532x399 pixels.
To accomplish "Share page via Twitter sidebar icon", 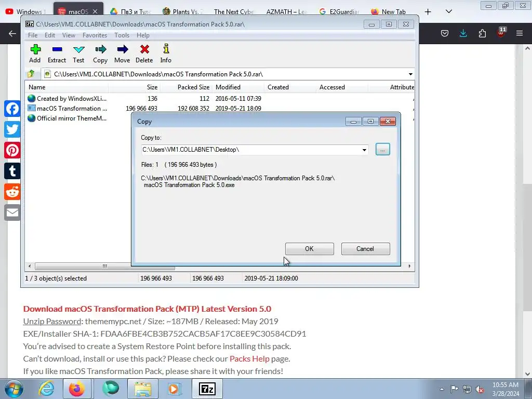I will pos(12,129).
